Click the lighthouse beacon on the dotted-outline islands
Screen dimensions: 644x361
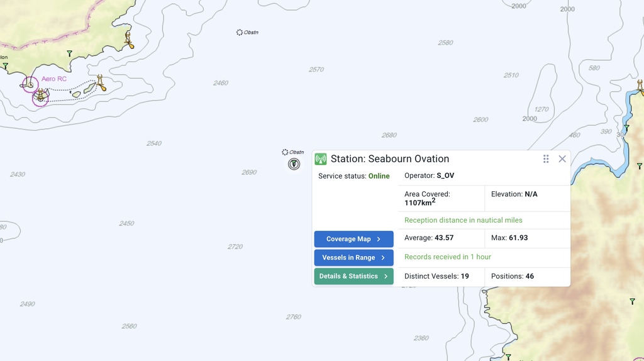pyautogui.click(x=101, y=83)
